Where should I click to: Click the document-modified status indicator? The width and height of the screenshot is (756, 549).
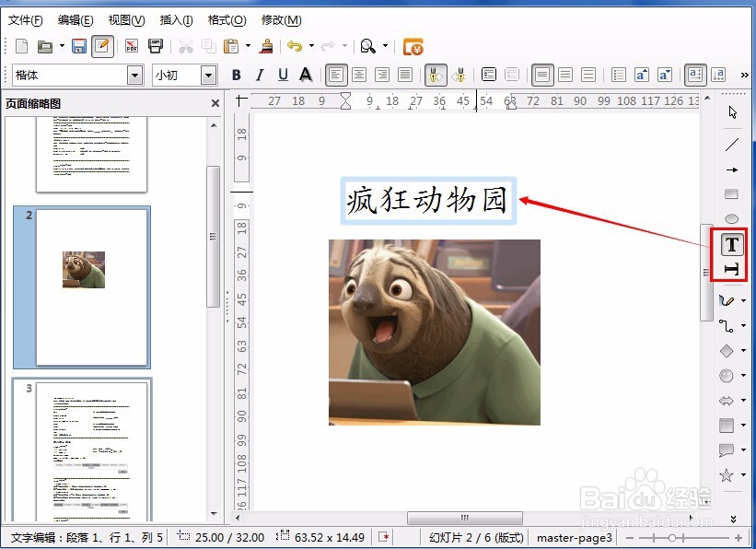(x=384, y=537)
